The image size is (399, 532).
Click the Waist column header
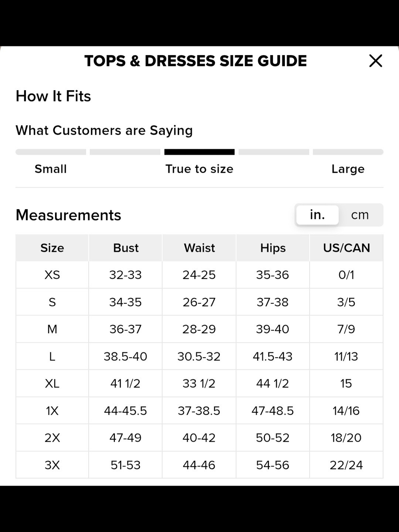tap(199, 248)
